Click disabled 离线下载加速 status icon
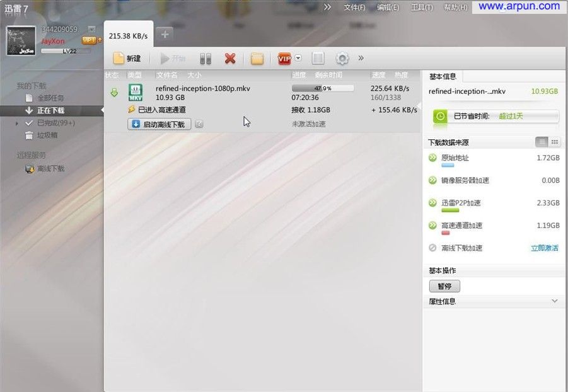568x392 pixels. coord(432,248)
